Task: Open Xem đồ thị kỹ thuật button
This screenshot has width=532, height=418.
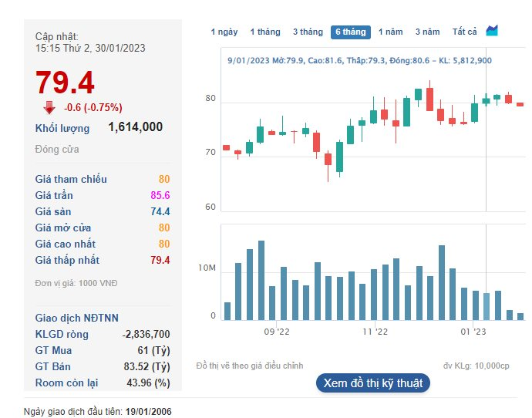Action: [373, 383]
